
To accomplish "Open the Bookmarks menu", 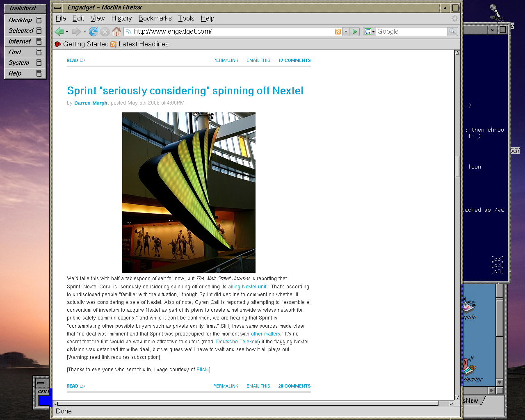I will (155, 18).
